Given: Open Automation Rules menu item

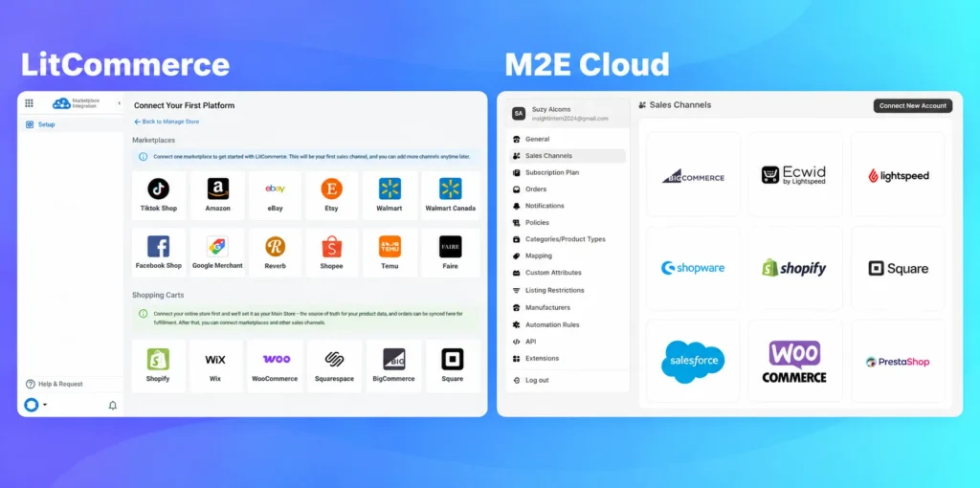Looking at the screenshot, I should point(568,324).
